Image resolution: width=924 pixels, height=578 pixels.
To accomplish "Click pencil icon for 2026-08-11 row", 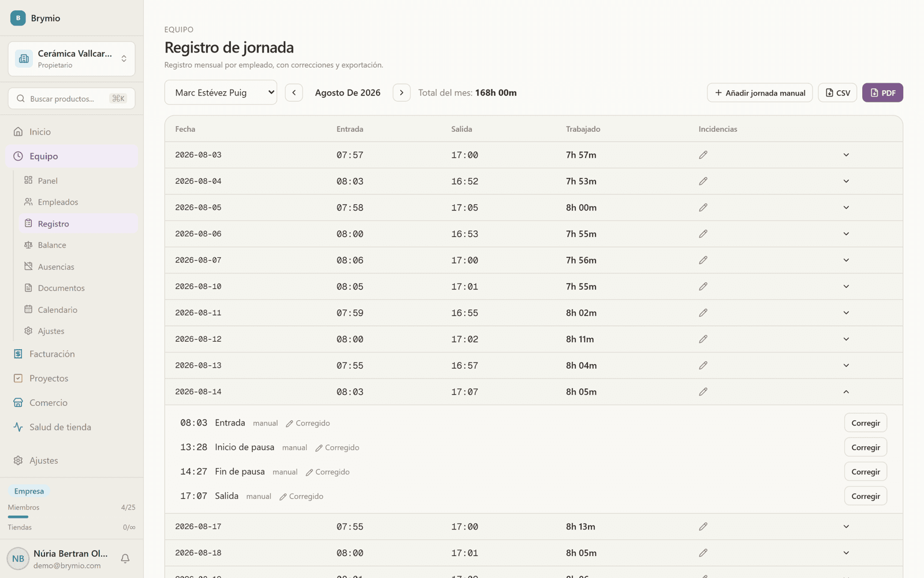I will pyautogui.click(x=703, y=313).
